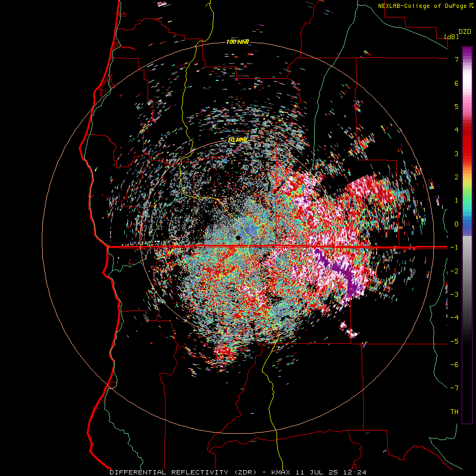The width and height of the screenshot is (476, 476).
Task: Click the -6 value on the color scale
Action: 454,364
